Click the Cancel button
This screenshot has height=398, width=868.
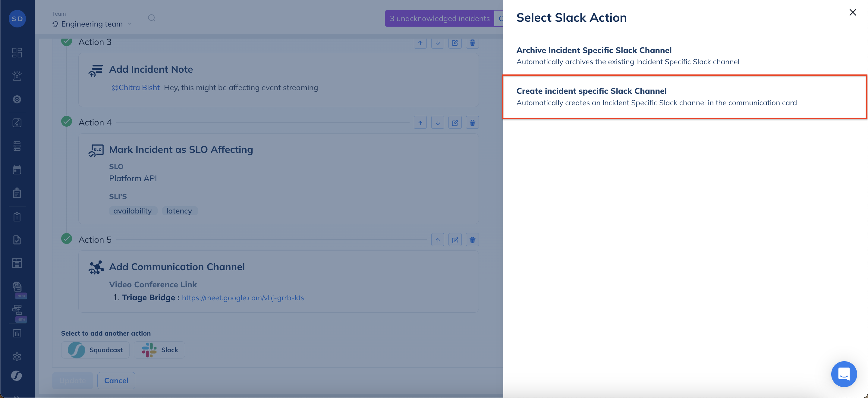click(116, 381)
